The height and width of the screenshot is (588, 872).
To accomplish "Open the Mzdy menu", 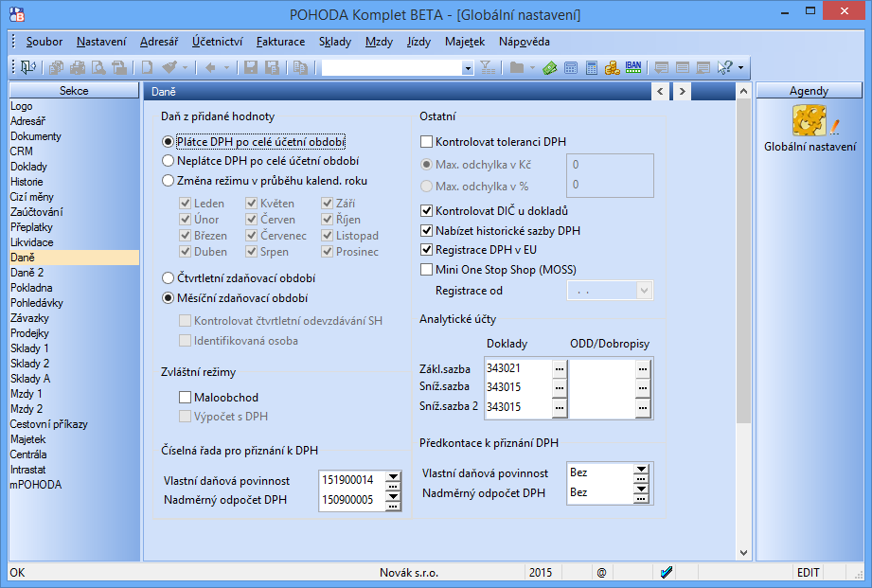I will [379, 42].
